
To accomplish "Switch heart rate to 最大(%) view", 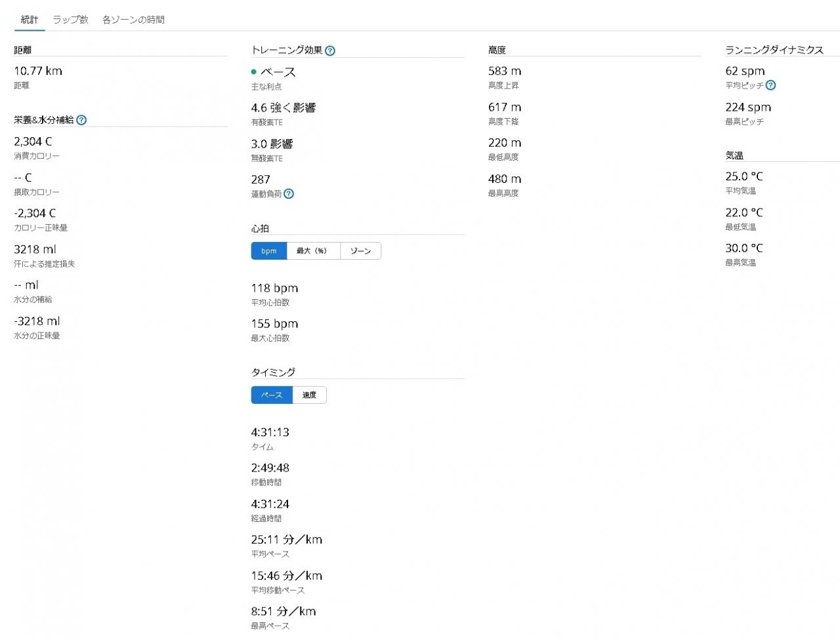I will (313, 251).
